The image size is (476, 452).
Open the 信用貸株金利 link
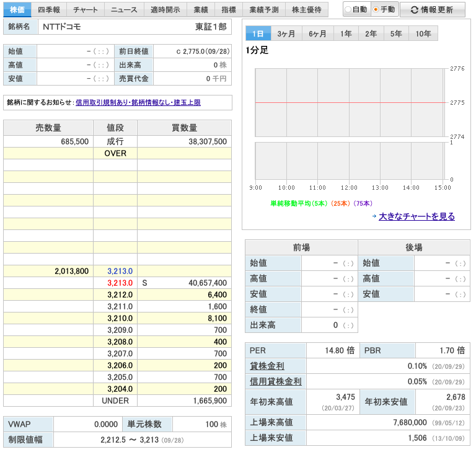276,381
